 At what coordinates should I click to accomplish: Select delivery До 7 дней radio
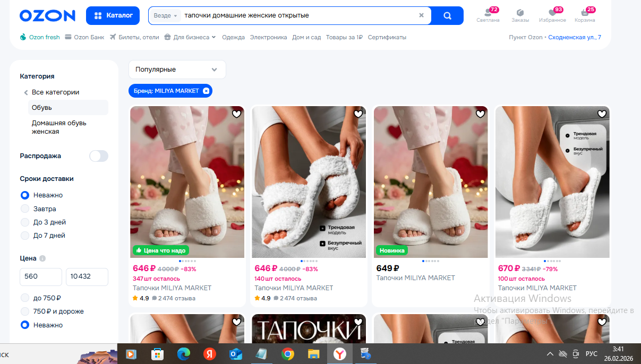tap(25, 236)
